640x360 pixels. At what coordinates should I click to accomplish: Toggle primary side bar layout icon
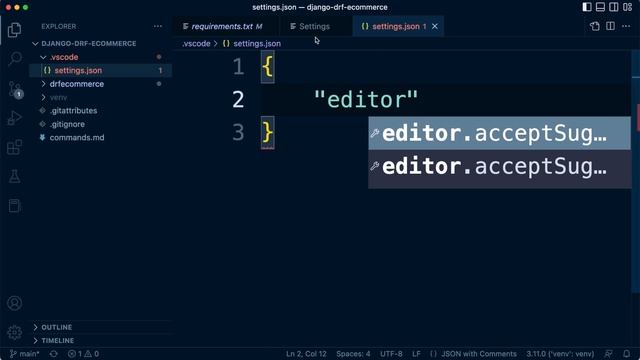(x=587, y=7)
